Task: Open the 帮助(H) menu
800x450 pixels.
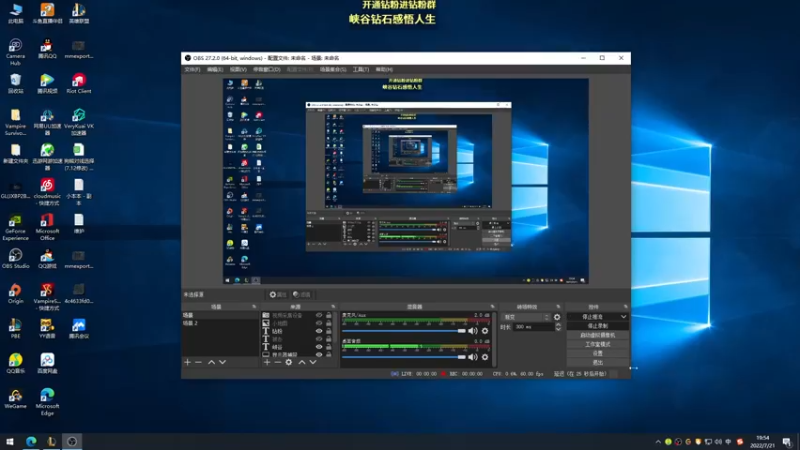Action: 384,69
